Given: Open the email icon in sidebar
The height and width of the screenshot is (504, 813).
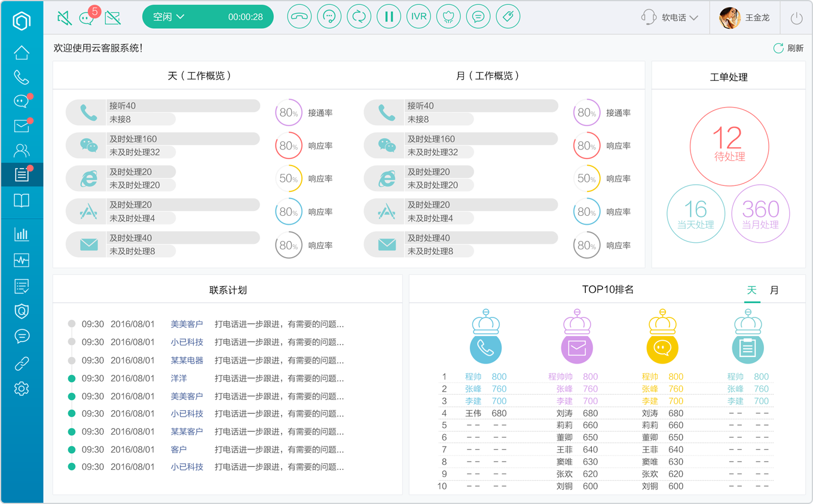Looking at the screenshot, I should [22, 126].
